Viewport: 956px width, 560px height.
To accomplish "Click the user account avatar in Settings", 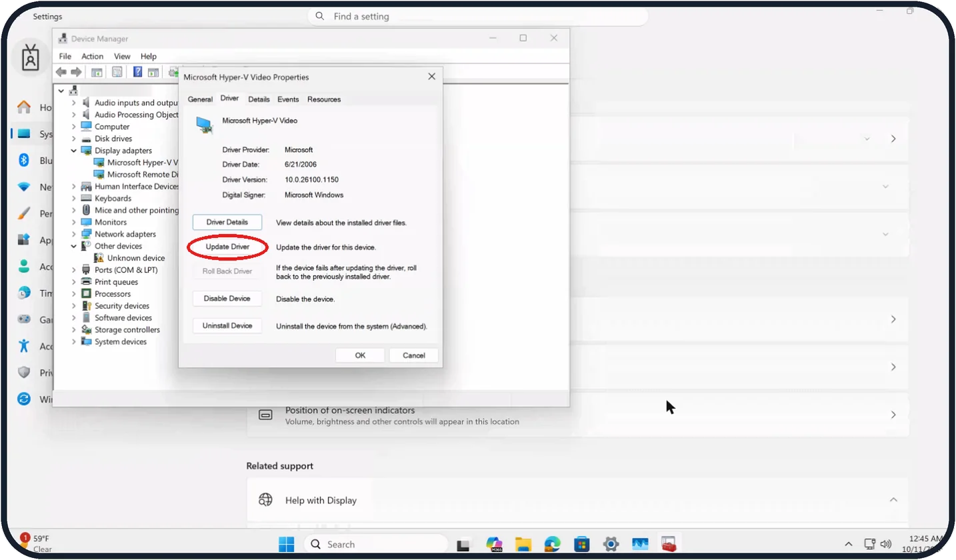I will coord(31,59).
